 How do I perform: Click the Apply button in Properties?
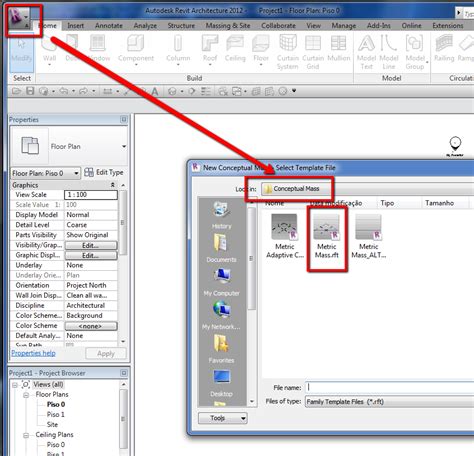(106, 354)
